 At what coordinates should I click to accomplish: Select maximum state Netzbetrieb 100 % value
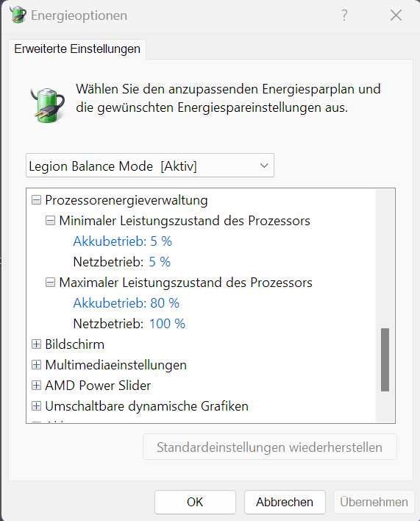(x=167, y=324)
